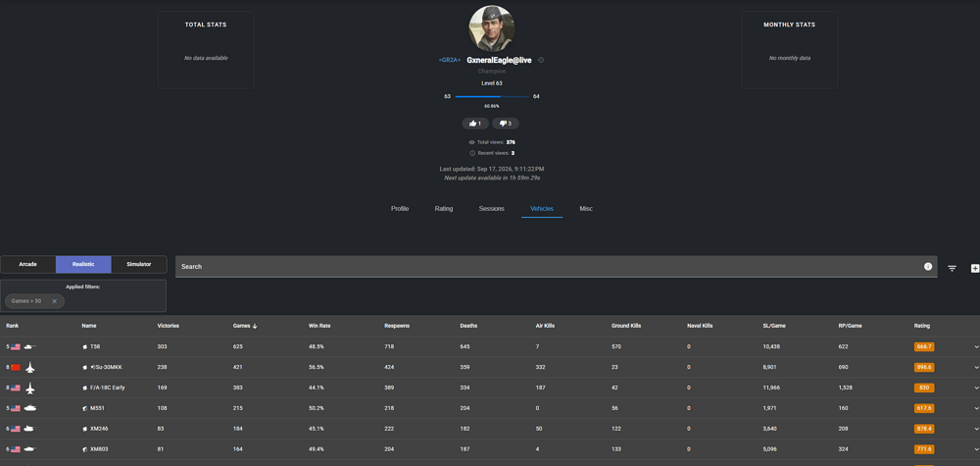Remove the Games > 50 filter
The width and height of the screenshot is (980, 466).
click(x=54, y=301)
